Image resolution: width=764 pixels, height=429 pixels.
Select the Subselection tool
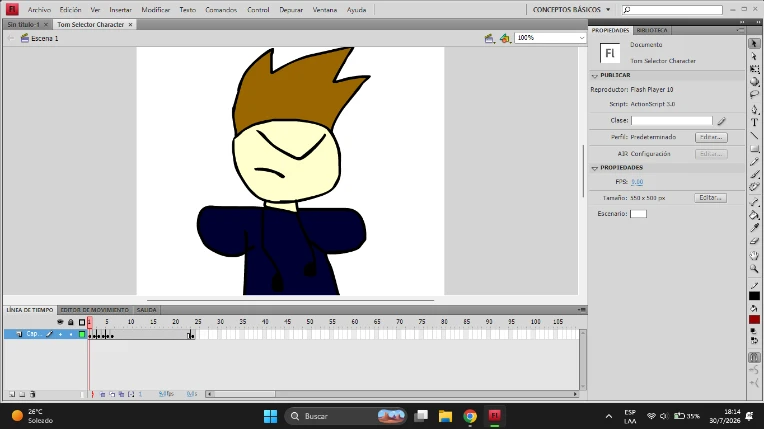point(754,57)
